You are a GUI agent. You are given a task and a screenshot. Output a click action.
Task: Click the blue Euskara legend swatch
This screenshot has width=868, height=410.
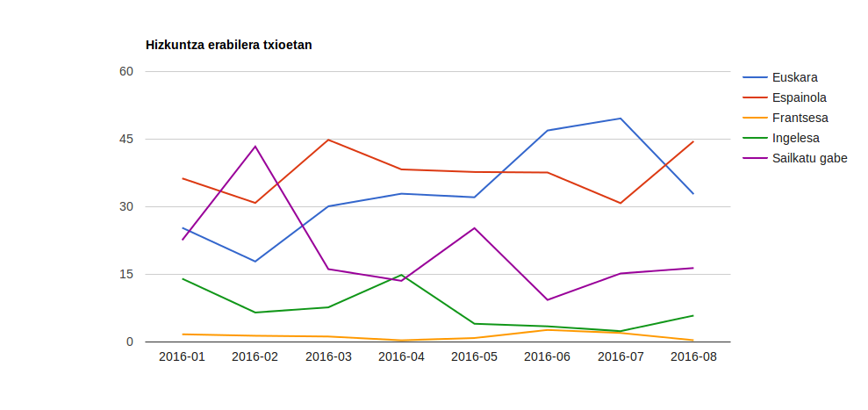coord(755,77)
